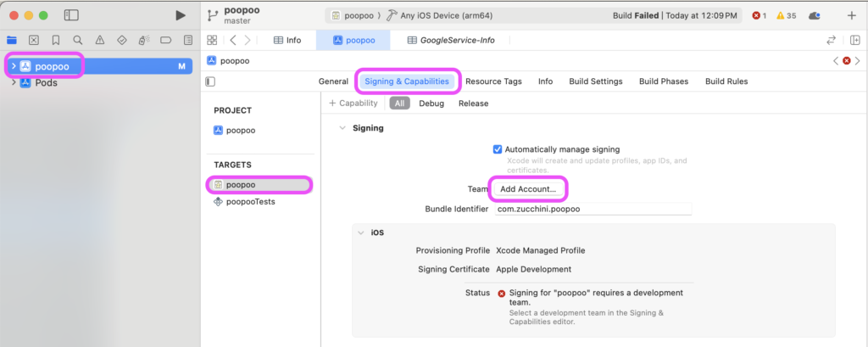Open the Test navigator diamond icon

[x=122, y=40]
